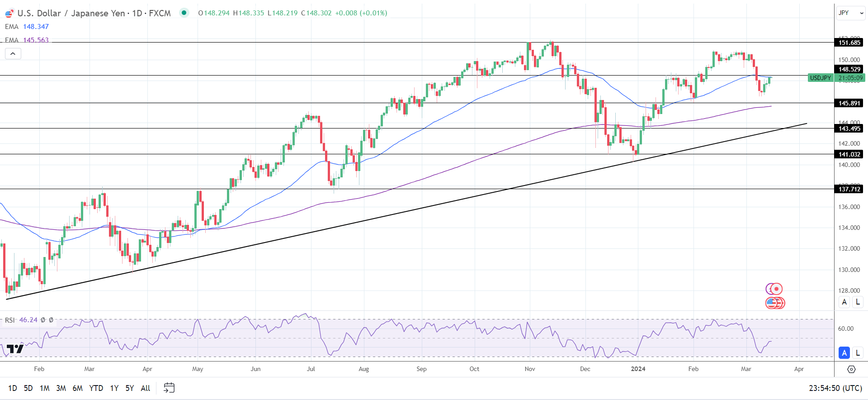
Task: Select the YTD time range
Action: (96, 388)
